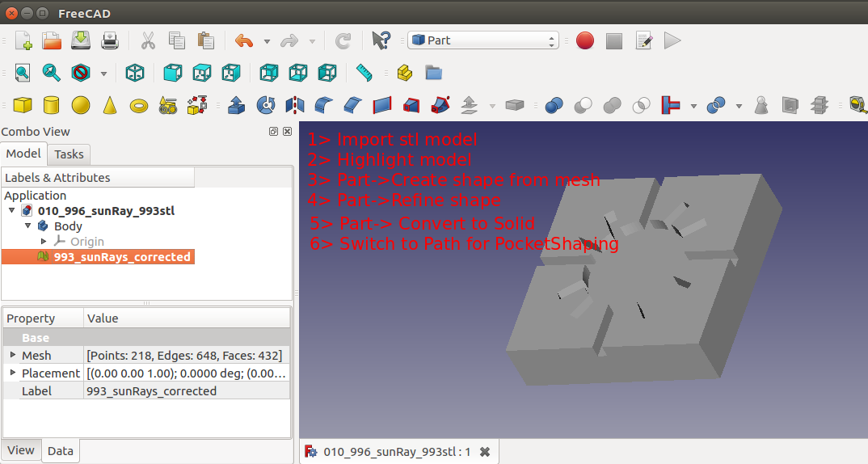This screenshot has width=868, height=464.
Task: Expand the Placement property row
Action: pos(12,373)
